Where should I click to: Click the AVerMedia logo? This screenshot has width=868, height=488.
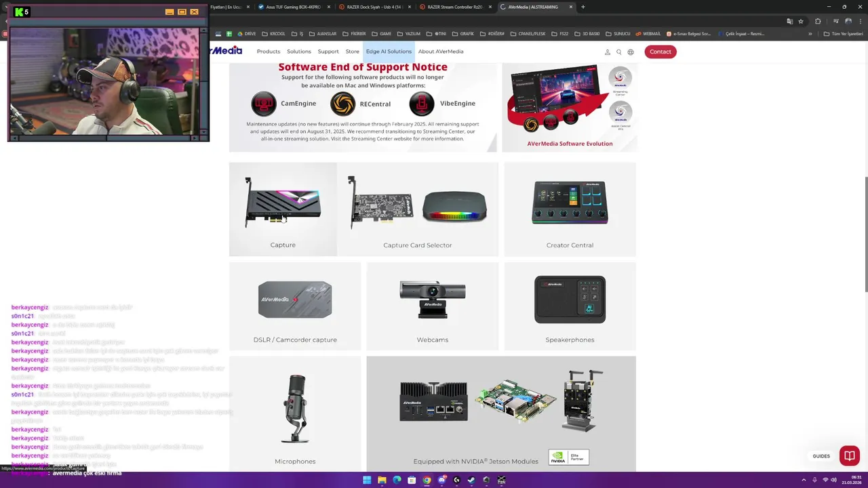coord(226,51)
